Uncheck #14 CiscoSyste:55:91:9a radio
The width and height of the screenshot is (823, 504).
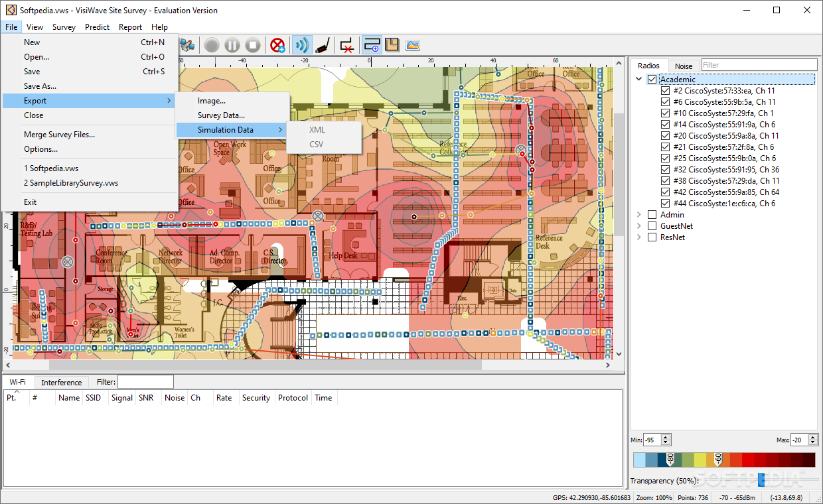[665, 125]
